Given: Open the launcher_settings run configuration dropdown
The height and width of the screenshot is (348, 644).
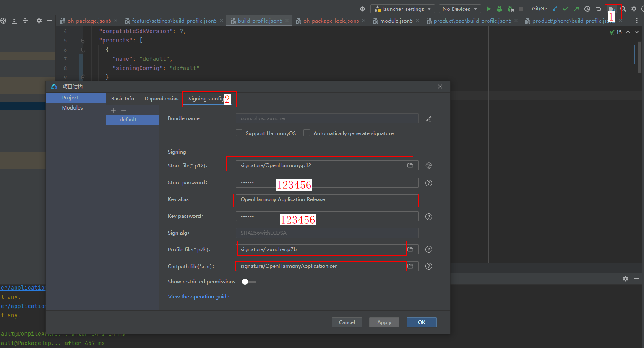Looking at the screenshot, I should [402, 9].
